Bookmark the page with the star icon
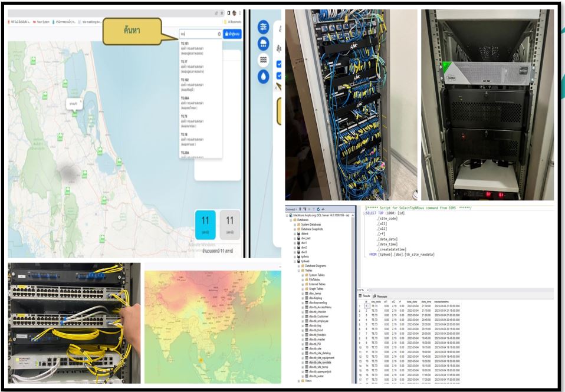The height and width of the screenshot is (392, 565). click(221, 13)
